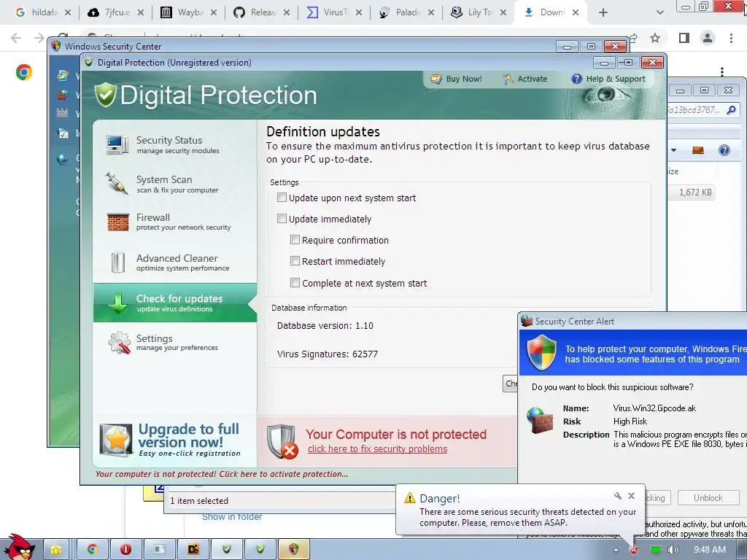The image size is (747, 560).
Task: Click the Chrome back arrow
Action: 16,38
